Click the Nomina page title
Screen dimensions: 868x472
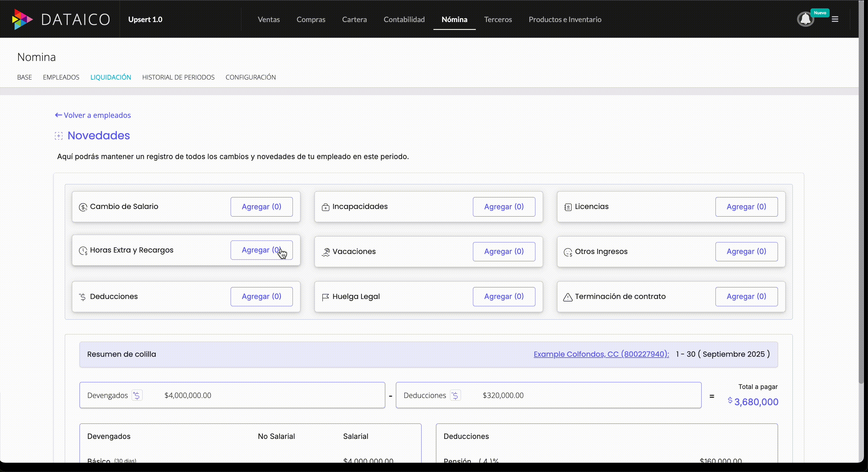[x=36, y=57]
